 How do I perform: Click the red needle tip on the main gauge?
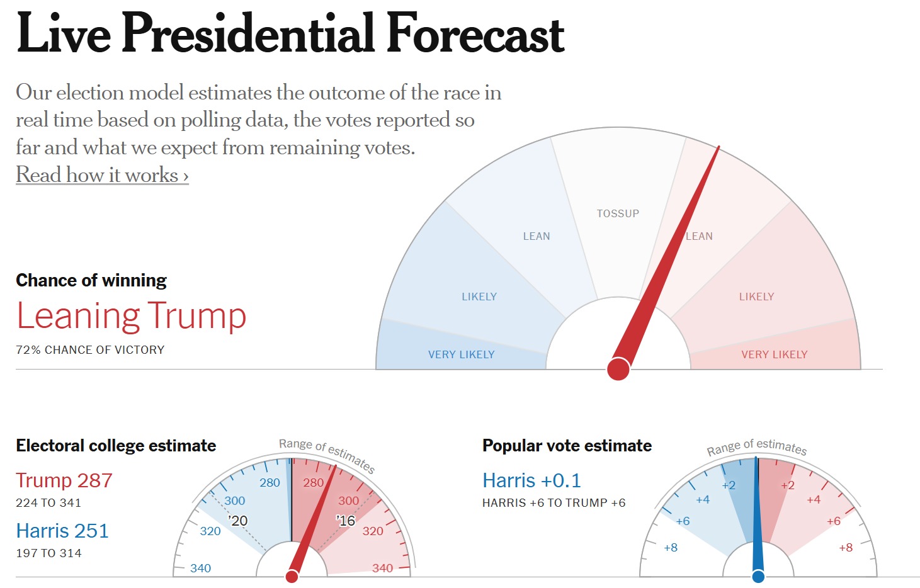pyautogui.click(x=717, y=149)
